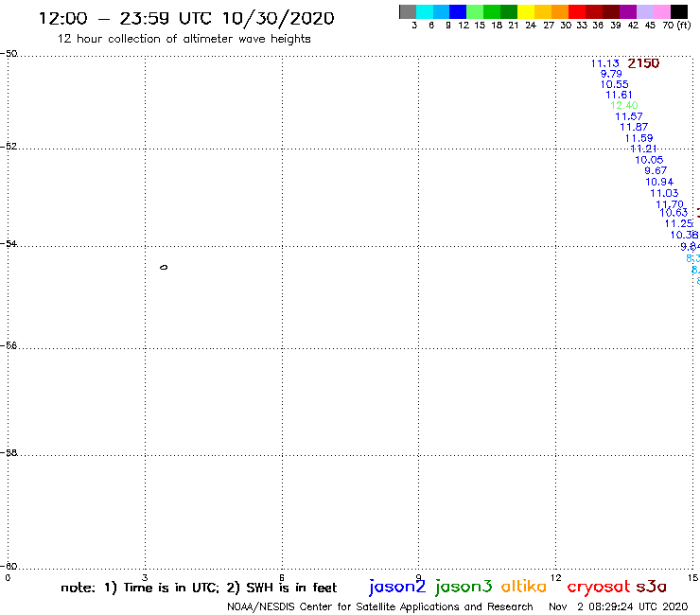Select the yellow legend color swatch
Viewport: 700px width, 615px height.
click(526, 11)
